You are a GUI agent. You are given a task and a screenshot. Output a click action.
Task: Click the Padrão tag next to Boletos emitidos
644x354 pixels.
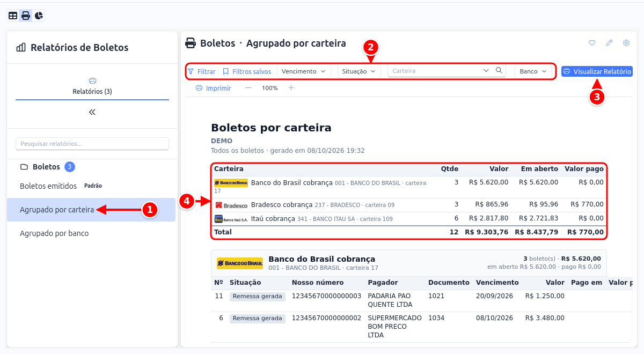[93, 186]
